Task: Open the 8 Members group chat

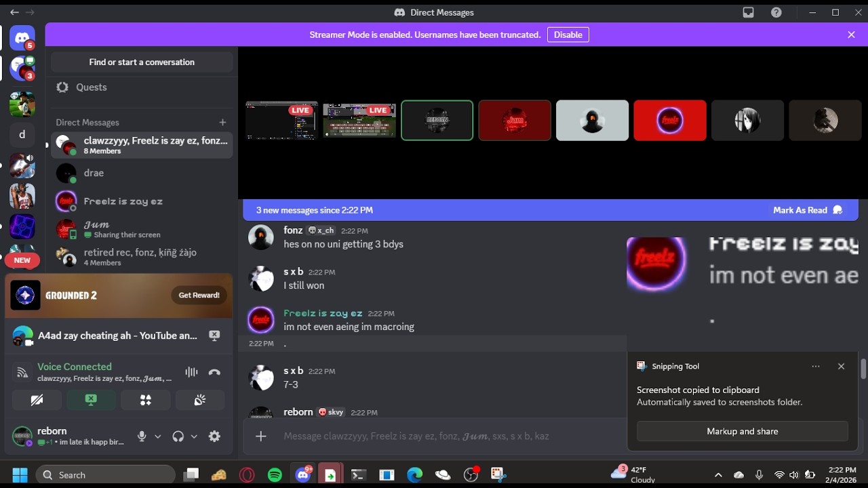Action: click(142, 145)
